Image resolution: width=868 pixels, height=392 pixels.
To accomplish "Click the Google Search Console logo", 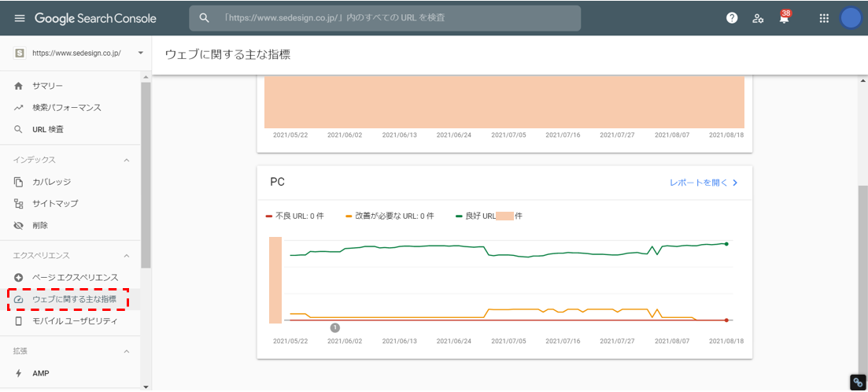I will 95,18.
